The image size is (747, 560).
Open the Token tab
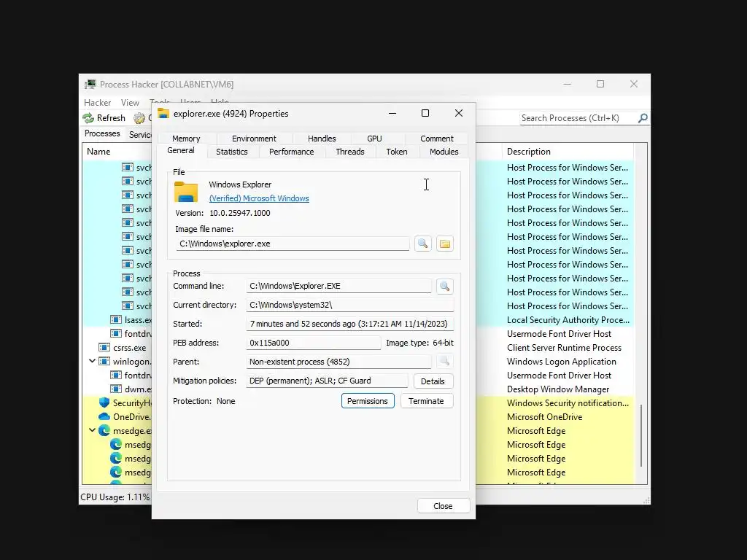[x=396, y=152]
